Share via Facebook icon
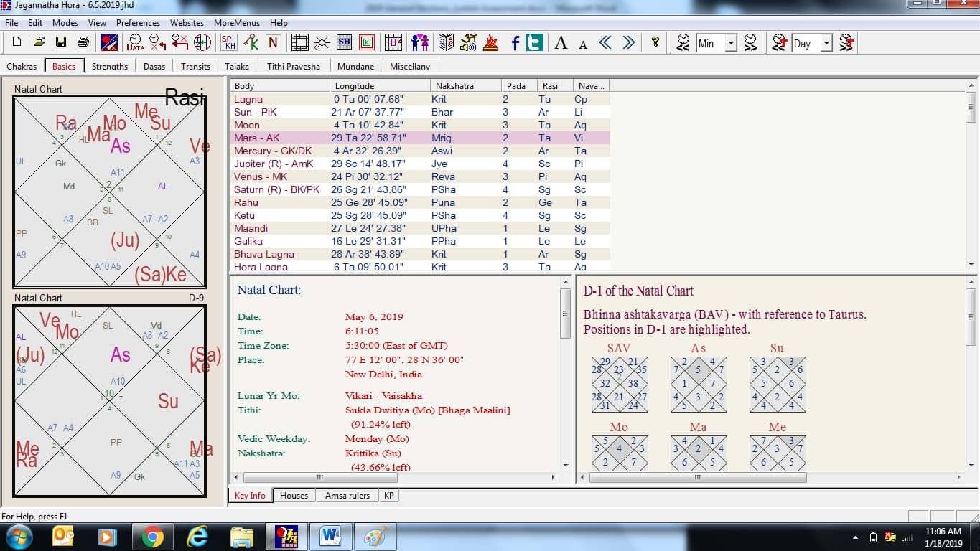Screen dimensions: 980x551 pos(515,42)
